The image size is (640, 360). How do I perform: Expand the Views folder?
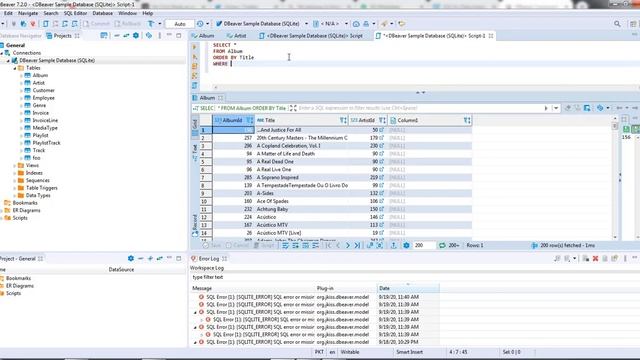click(x=15, y=165)
